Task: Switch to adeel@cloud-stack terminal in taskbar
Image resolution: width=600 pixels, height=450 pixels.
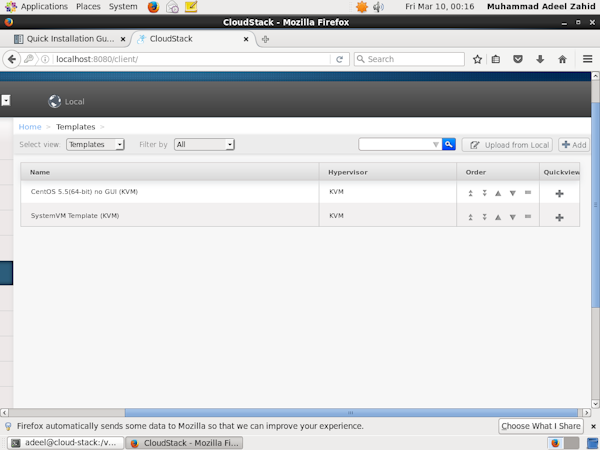Action: [65, 443]
